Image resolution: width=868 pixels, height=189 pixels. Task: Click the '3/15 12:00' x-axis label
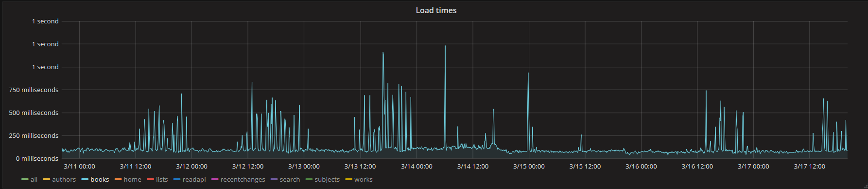tap(585, 167)
